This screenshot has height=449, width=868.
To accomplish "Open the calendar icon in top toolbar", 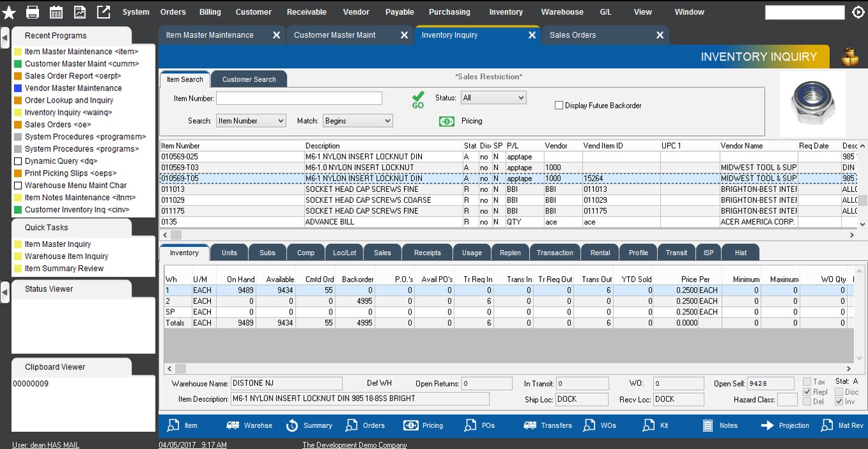I will point(56,12).
